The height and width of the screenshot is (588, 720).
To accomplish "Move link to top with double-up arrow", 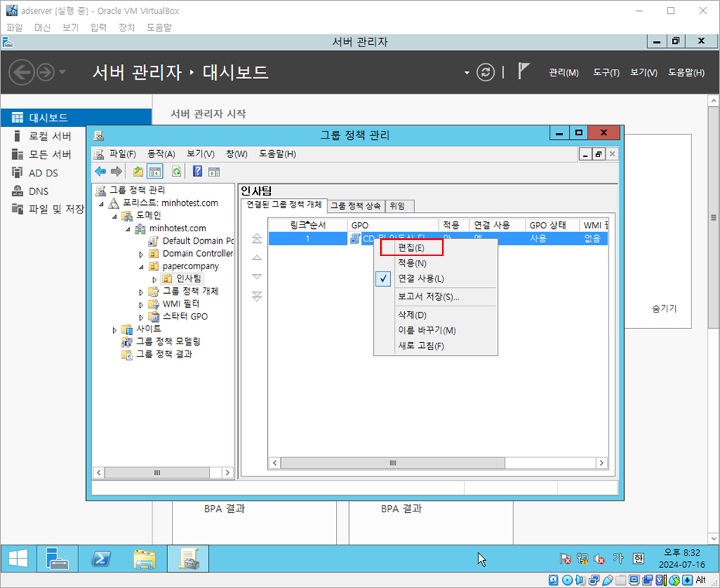I will tap(257, 238).
